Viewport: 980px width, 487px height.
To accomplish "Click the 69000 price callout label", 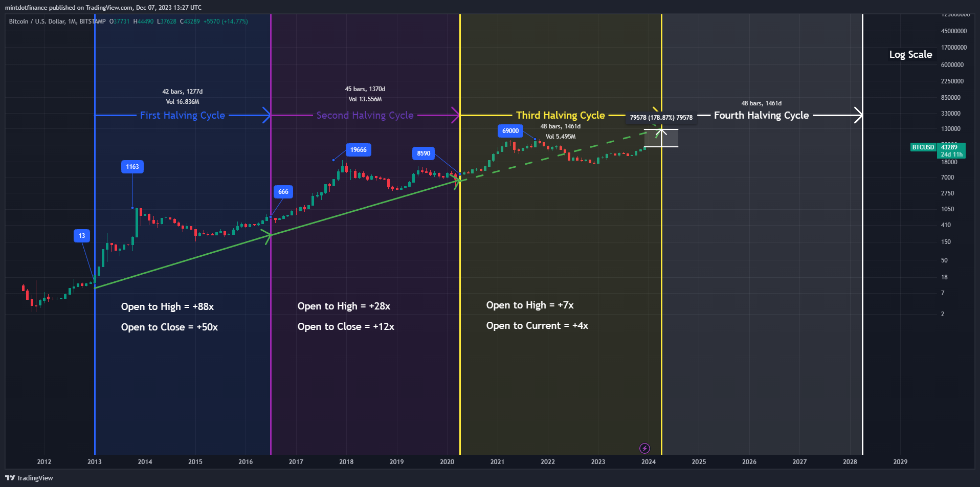I will tap(510, 131).
